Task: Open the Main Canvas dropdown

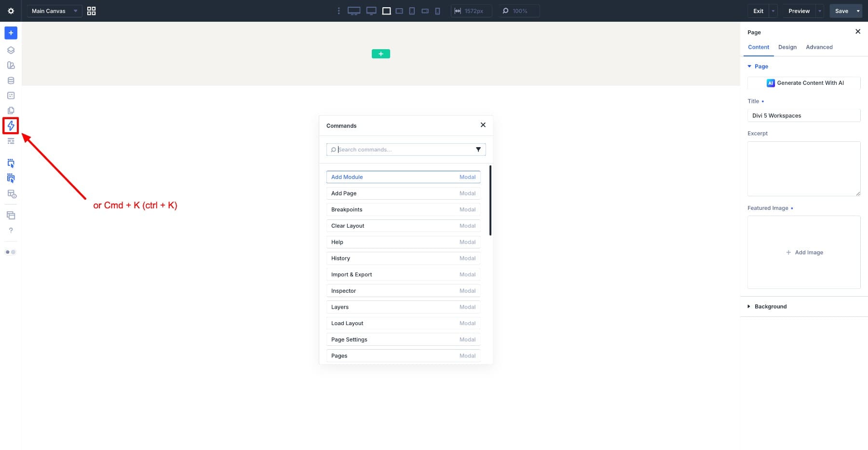Action: tap(54, 11)
